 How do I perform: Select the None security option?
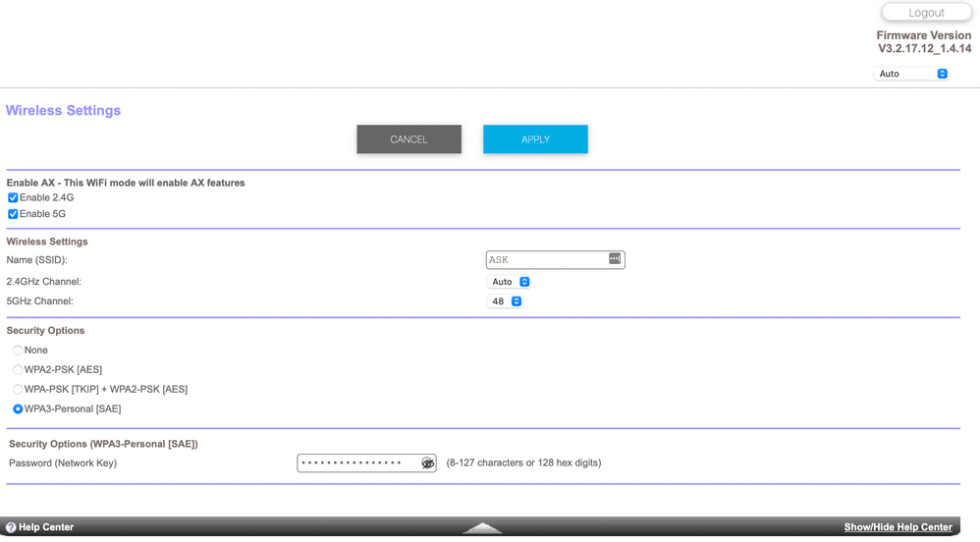coord(18,351)
